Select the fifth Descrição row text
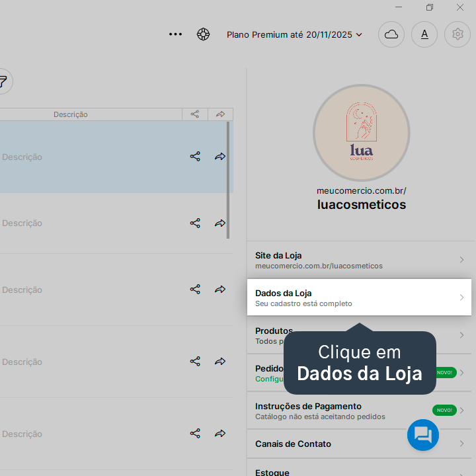The image size is (476, 476). click(x=22, y=434)
